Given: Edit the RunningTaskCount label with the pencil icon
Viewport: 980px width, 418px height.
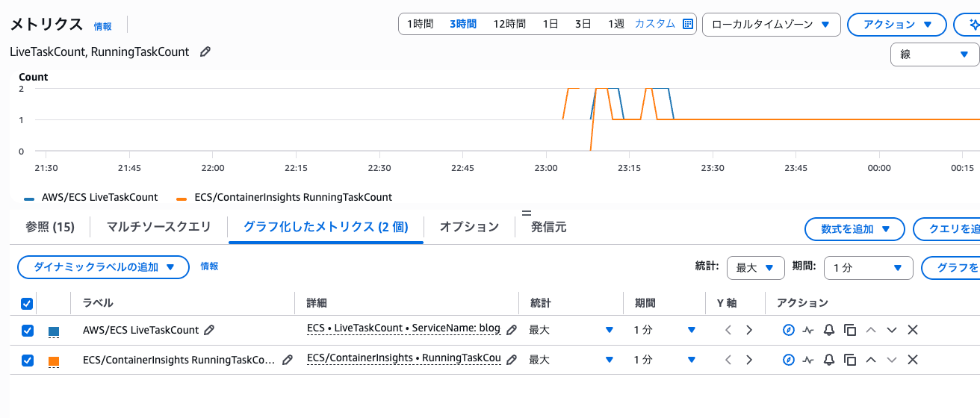Looking at the screenshot, I should coord(288,360).
